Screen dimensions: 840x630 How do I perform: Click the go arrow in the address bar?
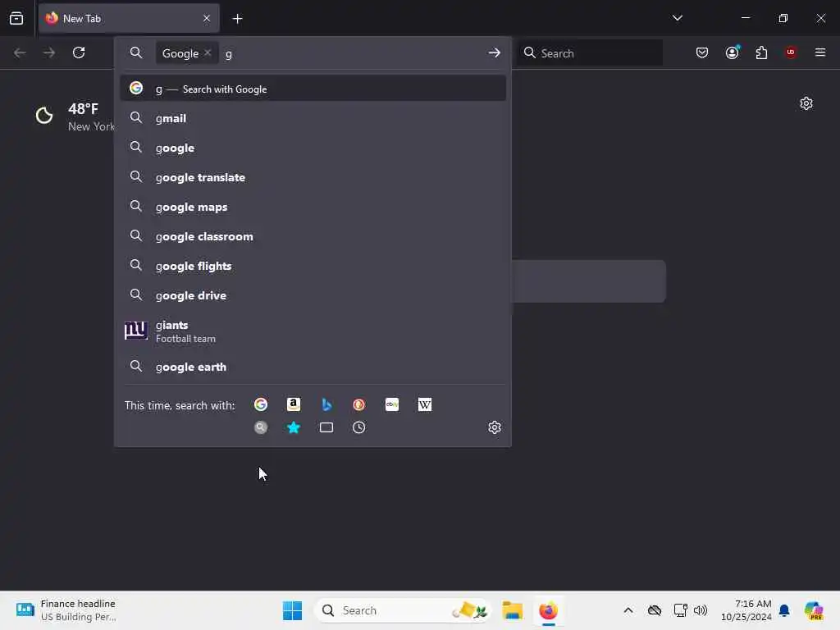[x=495, y=53]
